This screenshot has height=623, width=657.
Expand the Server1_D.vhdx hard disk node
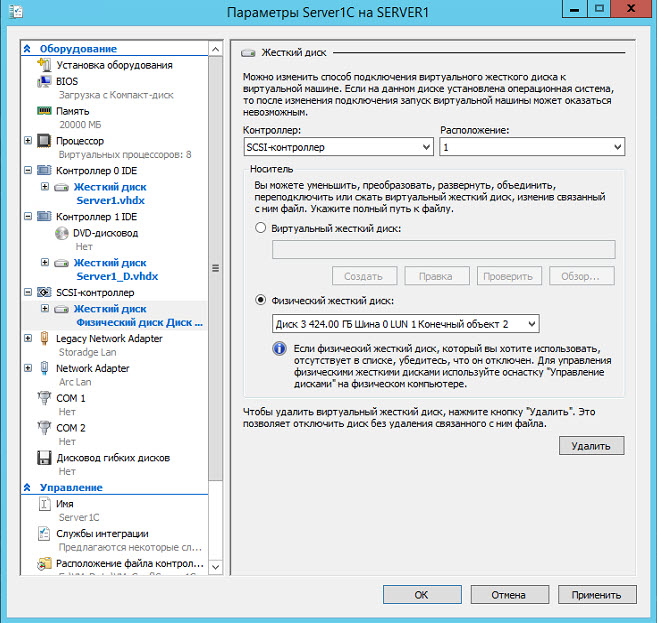[45, 262]
